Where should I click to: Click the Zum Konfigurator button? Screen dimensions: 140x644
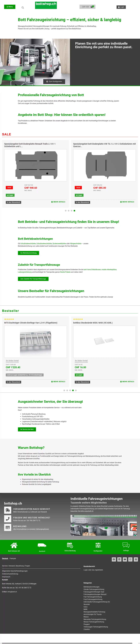tap(54, 82)
